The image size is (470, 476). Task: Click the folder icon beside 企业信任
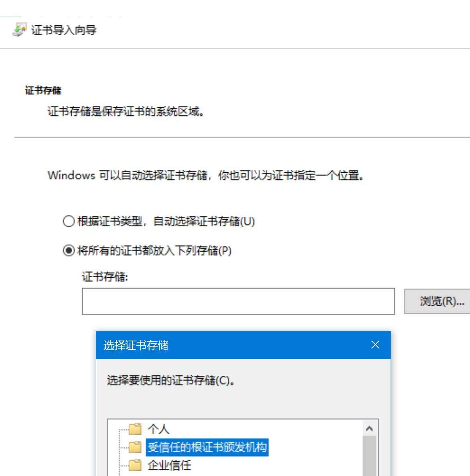(x=135, y=466)
